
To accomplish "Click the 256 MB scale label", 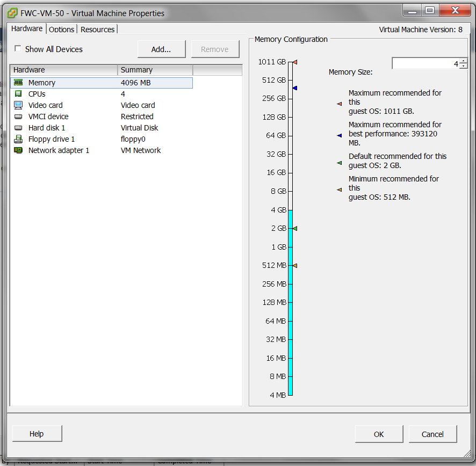I will [274, 284].
